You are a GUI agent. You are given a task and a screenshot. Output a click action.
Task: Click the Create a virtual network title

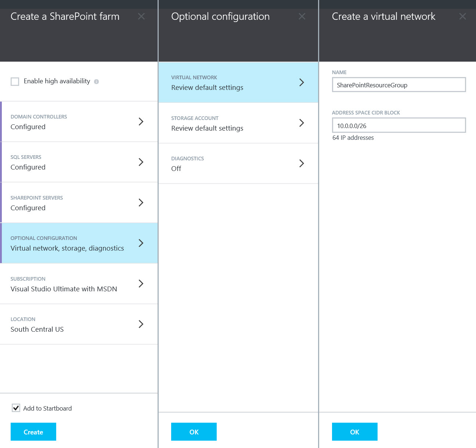click(x=384, y=17)
